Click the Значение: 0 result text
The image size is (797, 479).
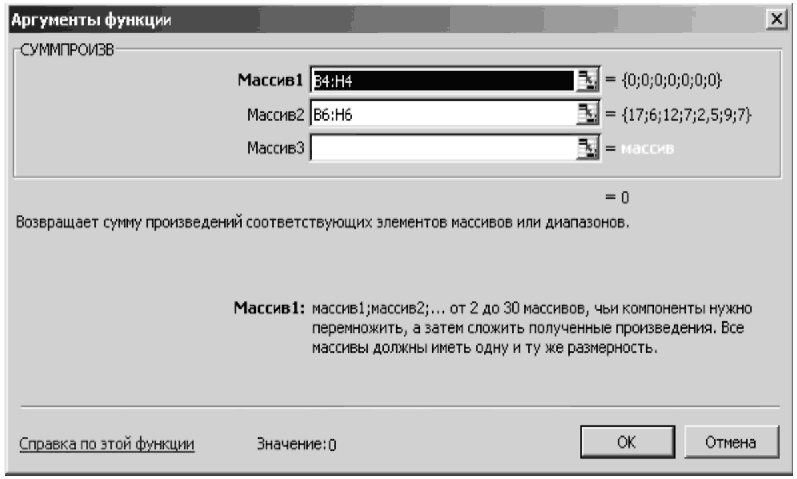coord(296,444)
